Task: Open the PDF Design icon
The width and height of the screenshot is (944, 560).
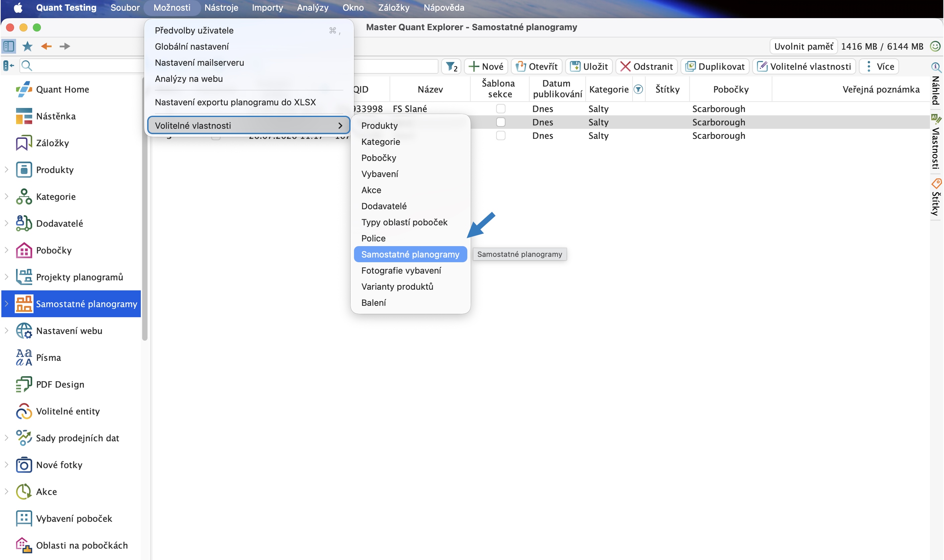Action: (24, 384)
